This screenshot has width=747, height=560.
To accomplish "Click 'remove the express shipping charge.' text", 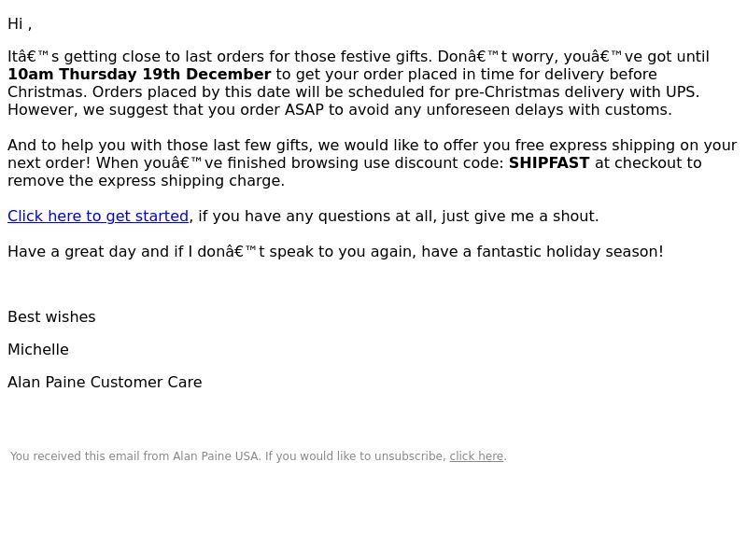I will 146,181.
